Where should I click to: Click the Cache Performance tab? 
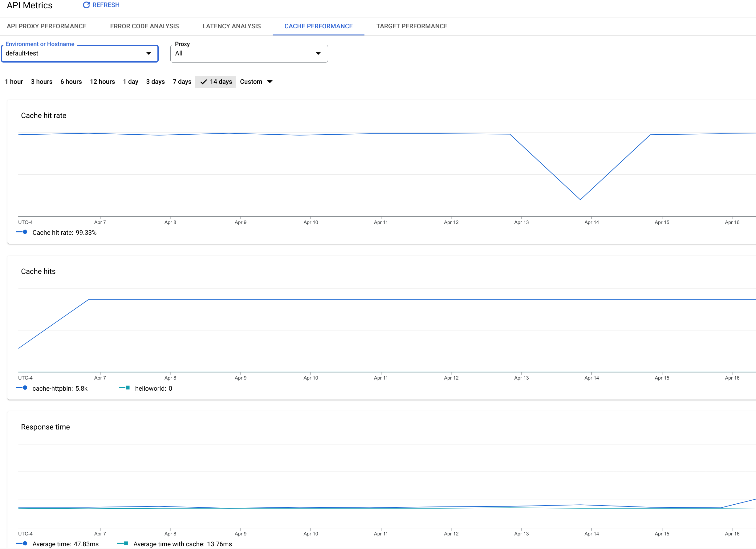(318, 26)
